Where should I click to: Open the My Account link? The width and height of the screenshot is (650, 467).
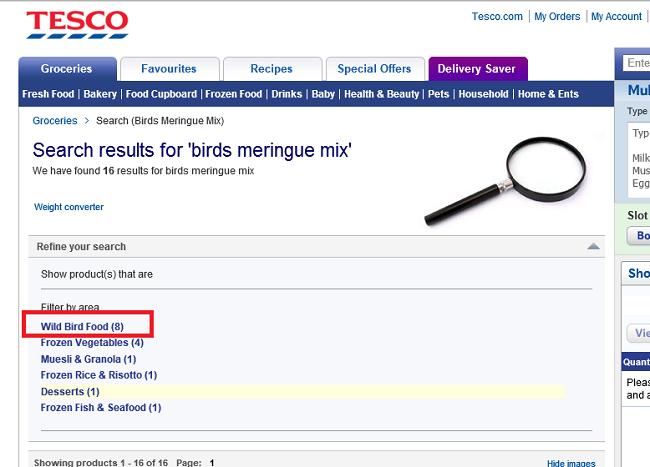point(616,17)
